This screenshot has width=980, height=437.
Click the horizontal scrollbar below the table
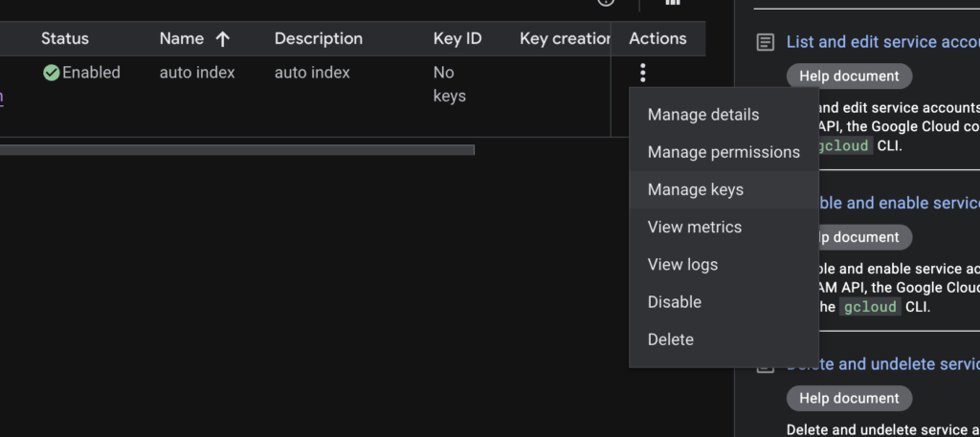click(237, 149)
